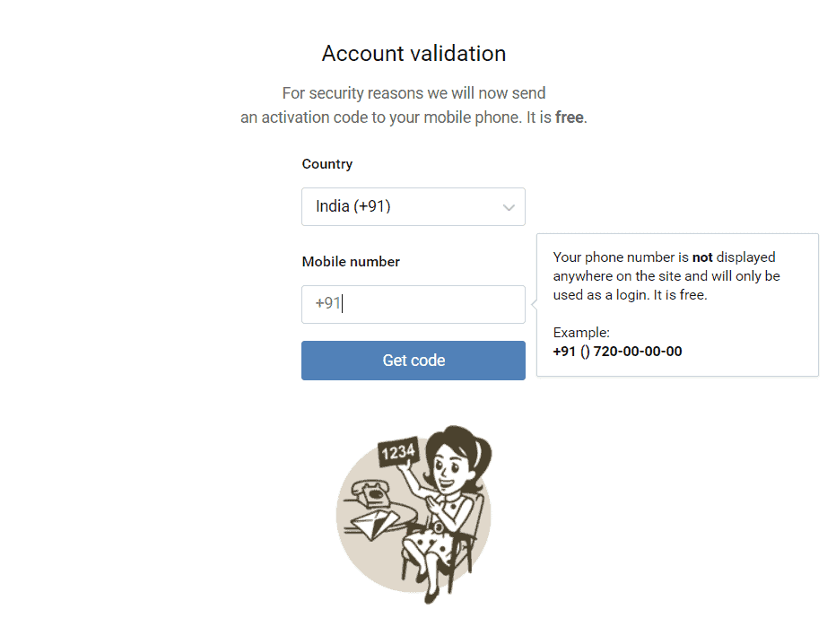Viewport: 827px width, 644px height.
Task: Click the chevron arrow in the Country selector
Action: coord(509,207)
